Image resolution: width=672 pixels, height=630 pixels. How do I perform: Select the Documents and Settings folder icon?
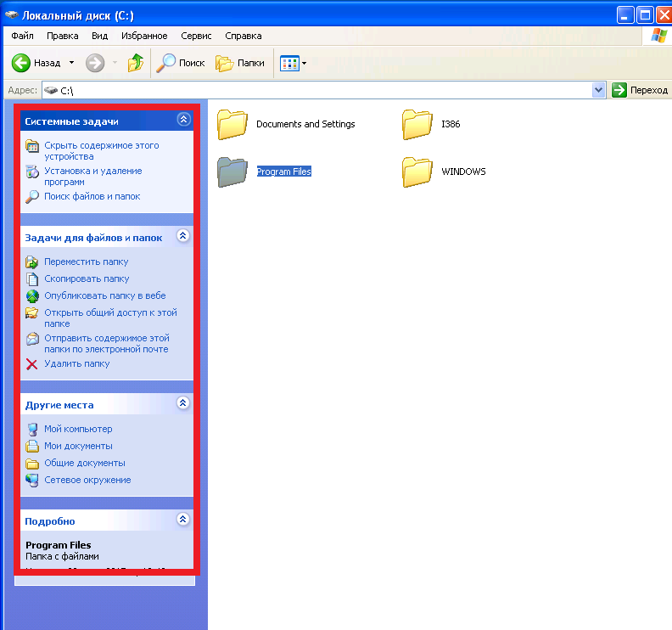(232, 124)
